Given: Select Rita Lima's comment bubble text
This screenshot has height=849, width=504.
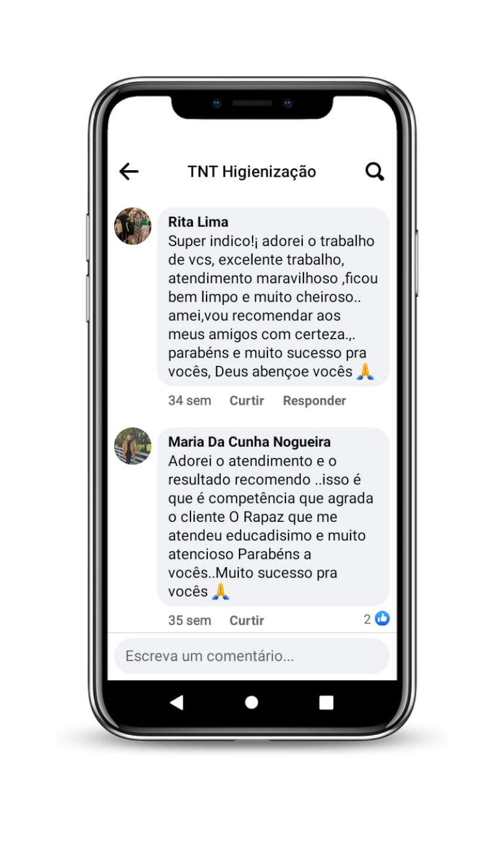Looking at the screenshot, I should [273, 306].
